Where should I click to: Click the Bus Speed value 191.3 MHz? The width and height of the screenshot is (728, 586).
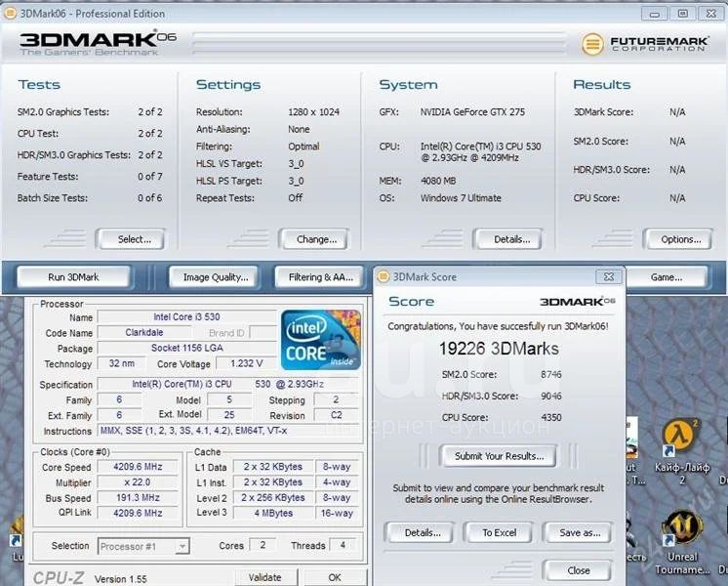coord(138,498)
